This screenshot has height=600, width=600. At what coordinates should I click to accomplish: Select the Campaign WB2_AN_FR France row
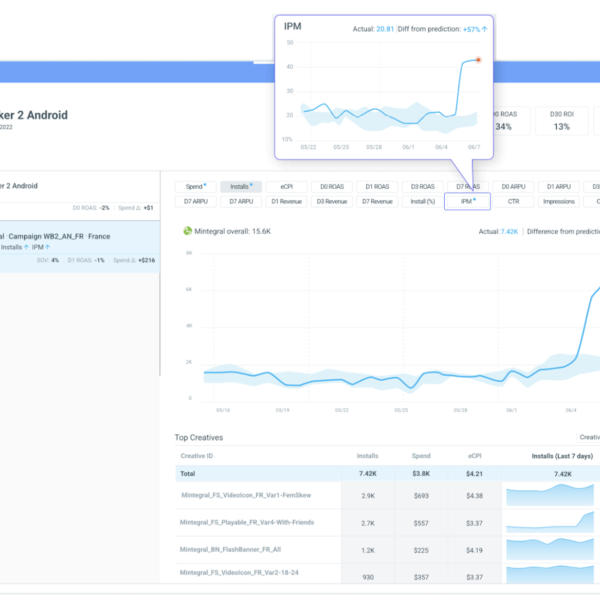(x=80, y=247)
